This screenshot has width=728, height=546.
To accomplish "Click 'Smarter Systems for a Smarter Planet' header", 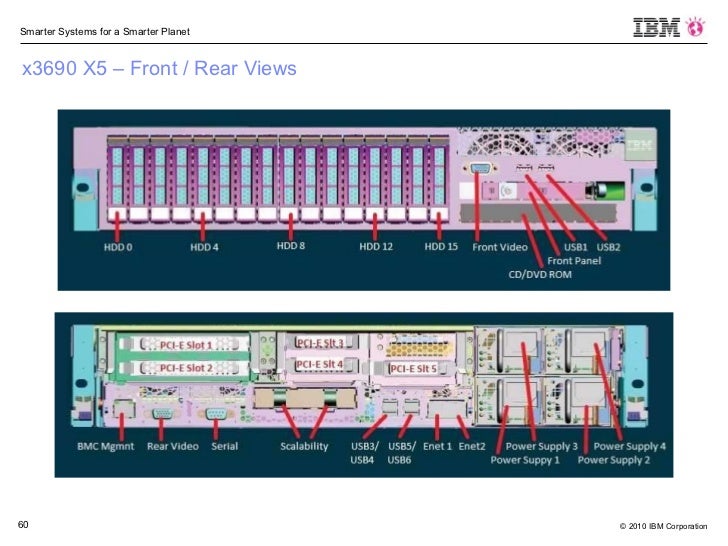I will click(x=105, y=32).
